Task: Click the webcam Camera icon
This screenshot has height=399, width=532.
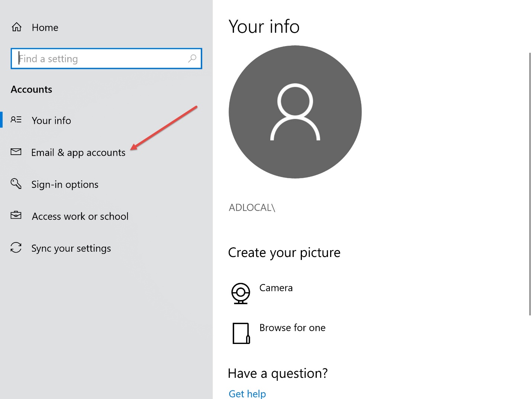Action: coord(241,293)
